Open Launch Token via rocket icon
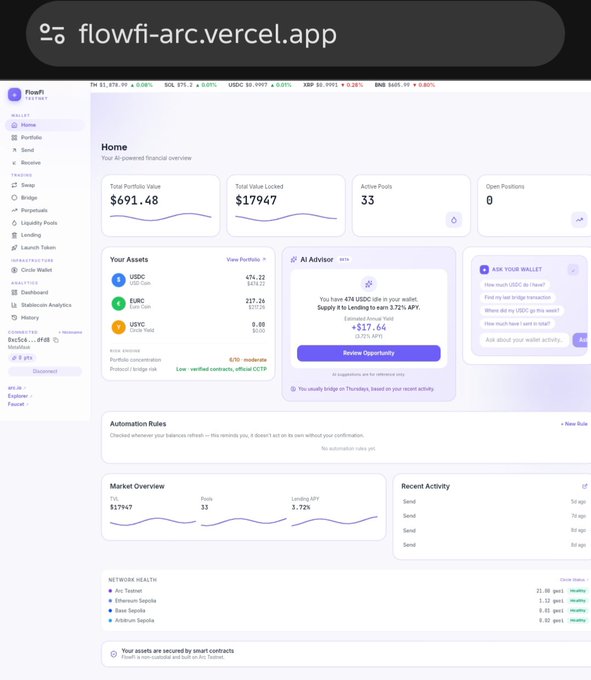This screenshot has width=591, height=680. click(x=14, y=248)
